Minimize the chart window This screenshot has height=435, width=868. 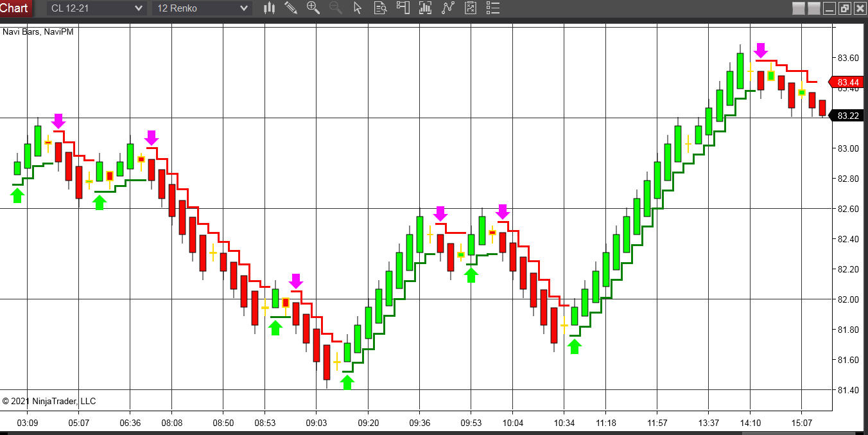[829, 8]
